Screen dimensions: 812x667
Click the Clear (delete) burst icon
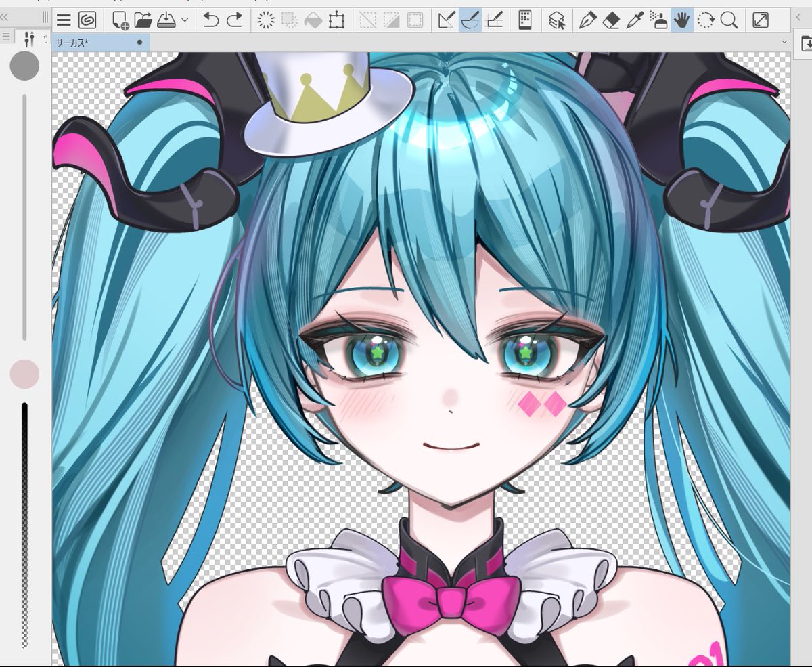266,20
